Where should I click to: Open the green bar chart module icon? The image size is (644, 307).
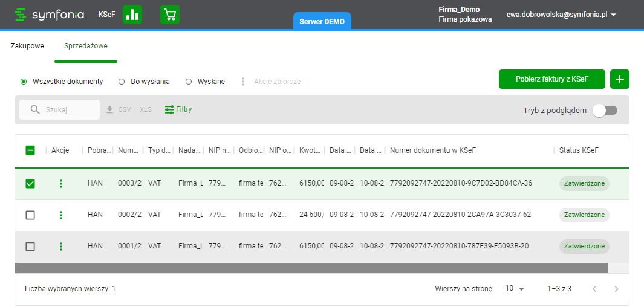coord(132,15)
